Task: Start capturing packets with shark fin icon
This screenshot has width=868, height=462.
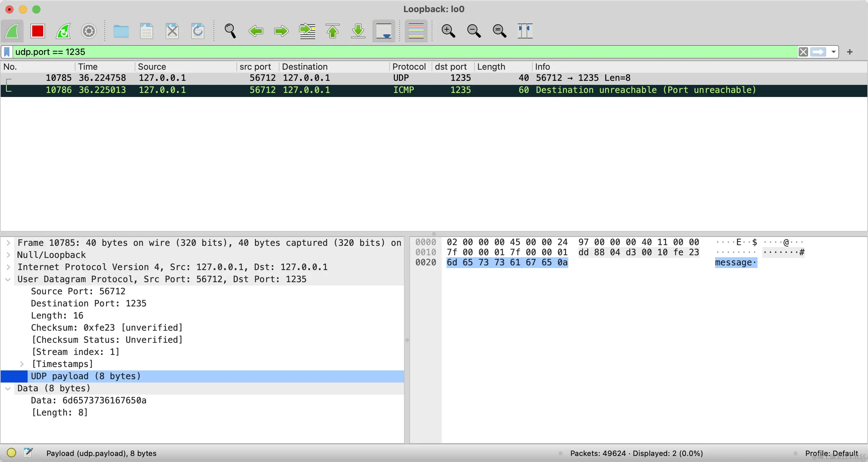Action: tap(12, 31)
